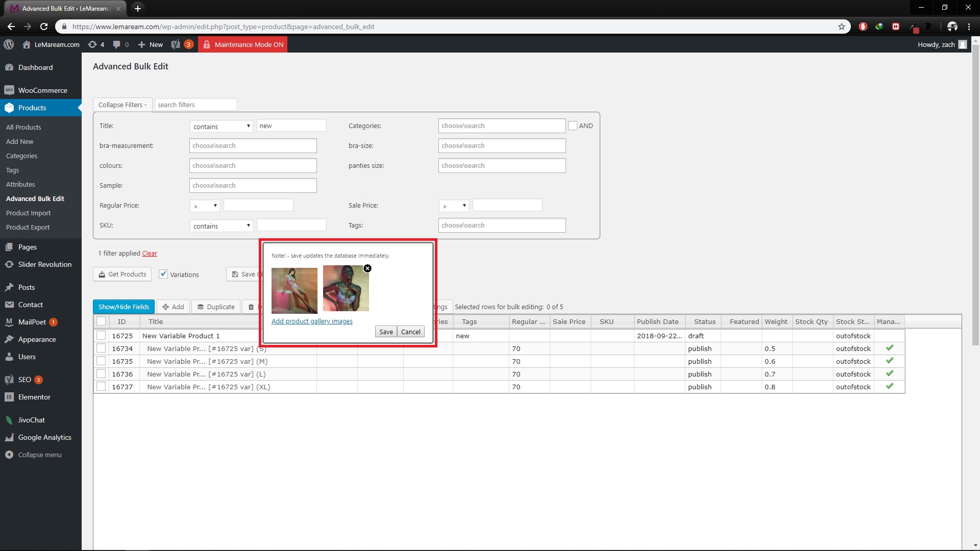Click the second gallery thumbnail image
980x551 pixels.
click(346, 289)
